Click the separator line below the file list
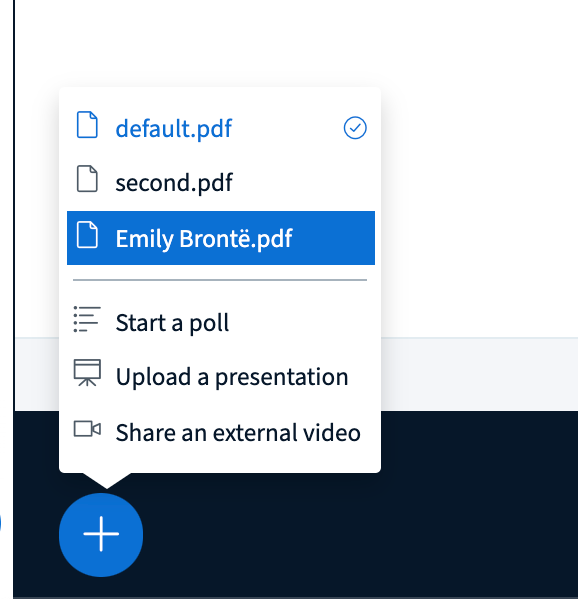This screenshot has height=599, width=578. coord(220,280)
